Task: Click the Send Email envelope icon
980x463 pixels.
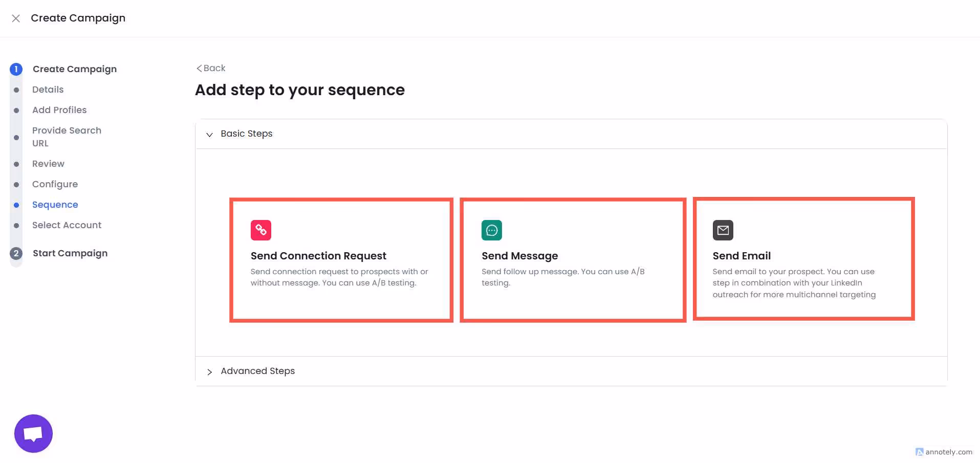Action: (723, 230)
